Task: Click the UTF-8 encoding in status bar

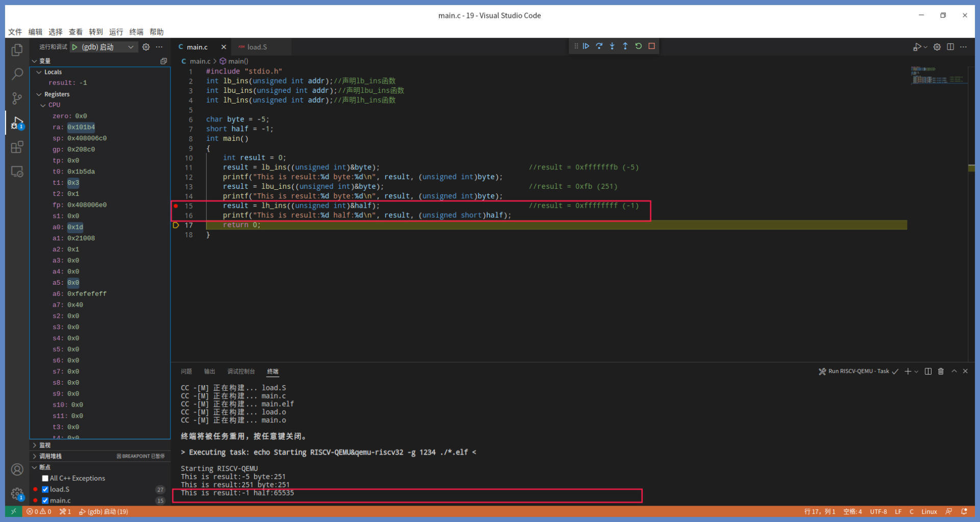Action: [x=878, y=512]
